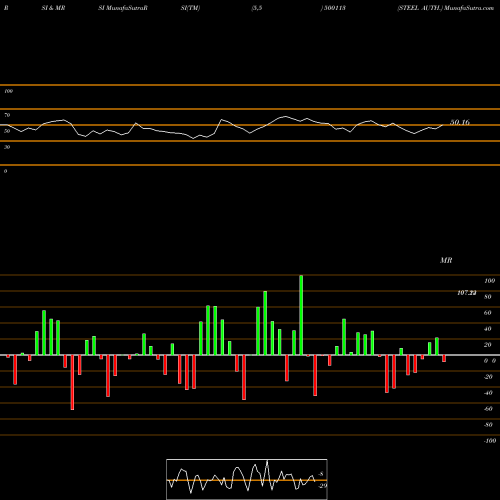The image size is (500, 500).
Task: Click the MR axis label '-40'
Action: pyautogui.click(x=488, y=393)
